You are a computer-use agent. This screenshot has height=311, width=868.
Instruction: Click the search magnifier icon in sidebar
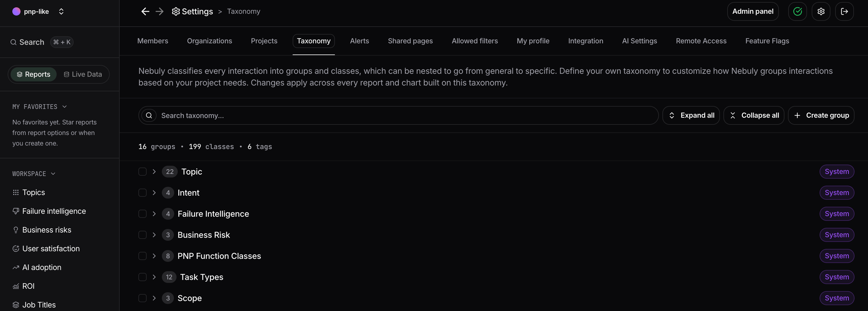(x=13, y=42)
